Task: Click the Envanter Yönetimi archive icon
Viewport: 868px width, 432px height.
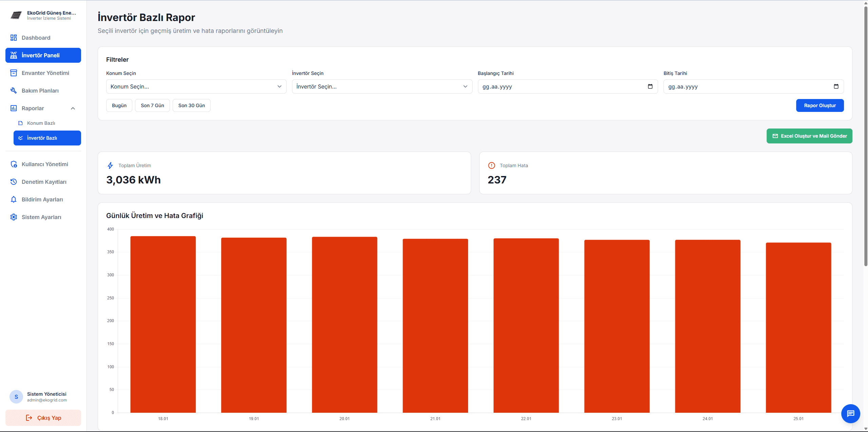Action: tap(14, 73)
